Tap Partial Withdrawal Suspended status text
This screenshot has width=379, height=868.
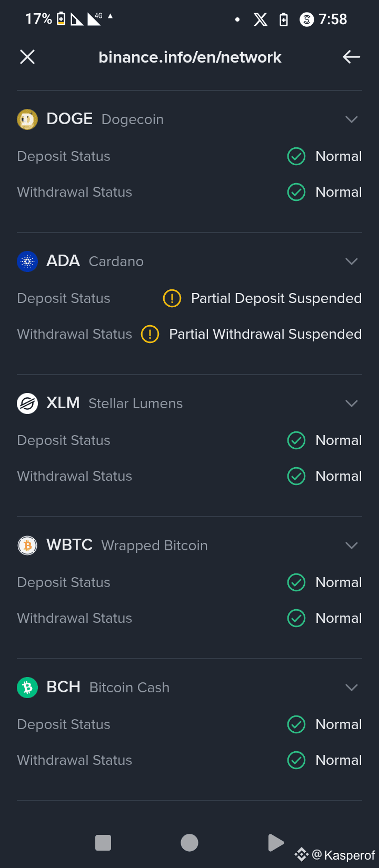265,334
